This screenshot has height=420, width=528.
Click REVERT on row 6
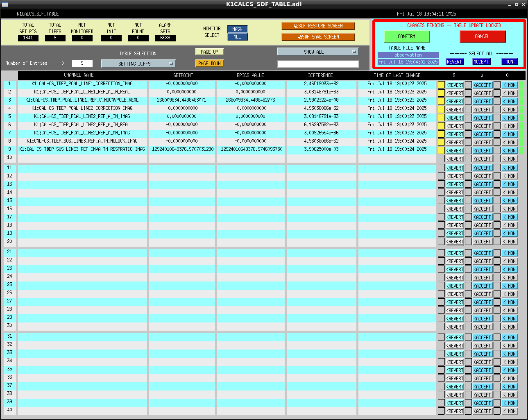click(455, 126)
